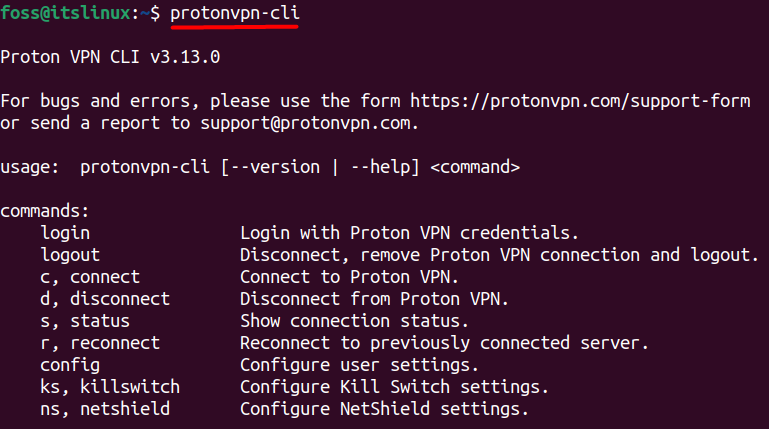Click the login command entry

point(65,233)
